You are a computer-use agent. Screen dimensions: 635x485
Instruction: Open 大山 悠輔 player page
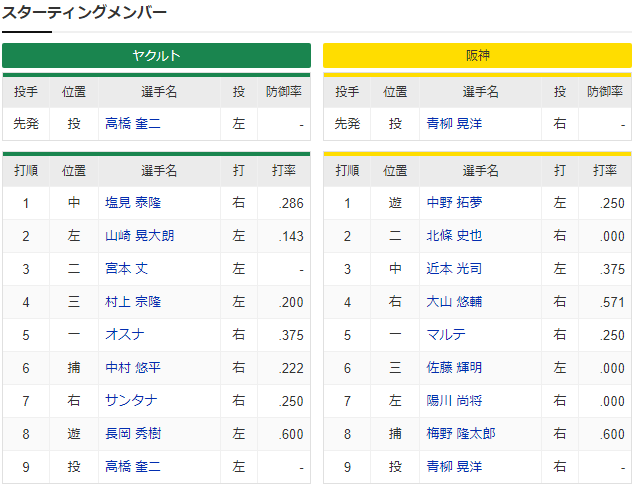point(454,302)
